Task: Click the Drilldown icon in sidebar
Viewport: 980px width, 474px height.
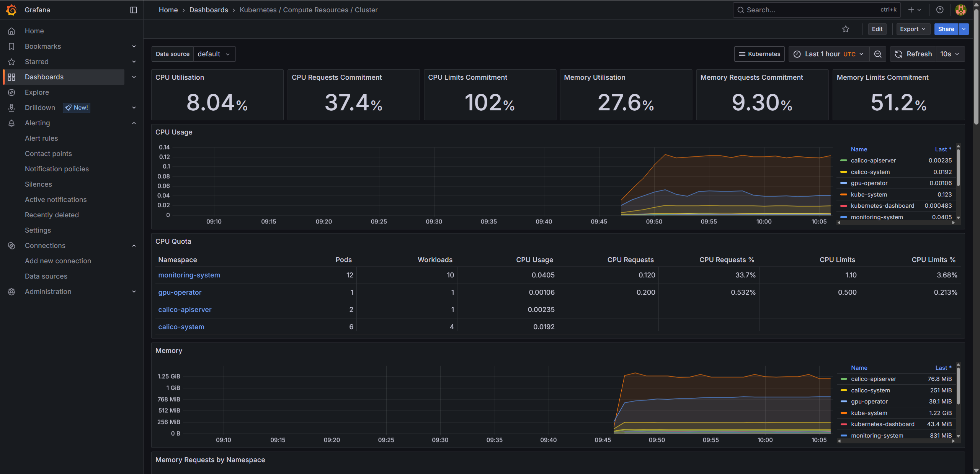Action: click(x=11, y=108)
